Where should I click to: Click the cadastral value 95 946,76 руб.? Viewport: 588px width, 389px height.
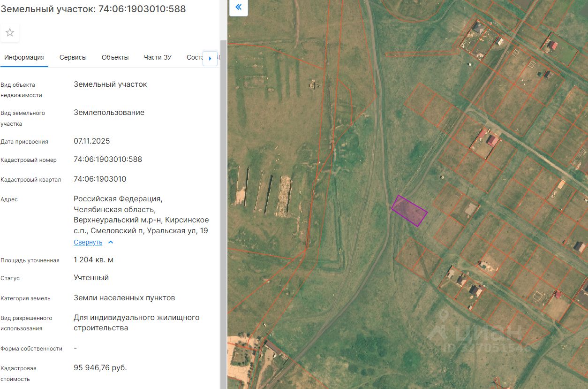point(100,367)
